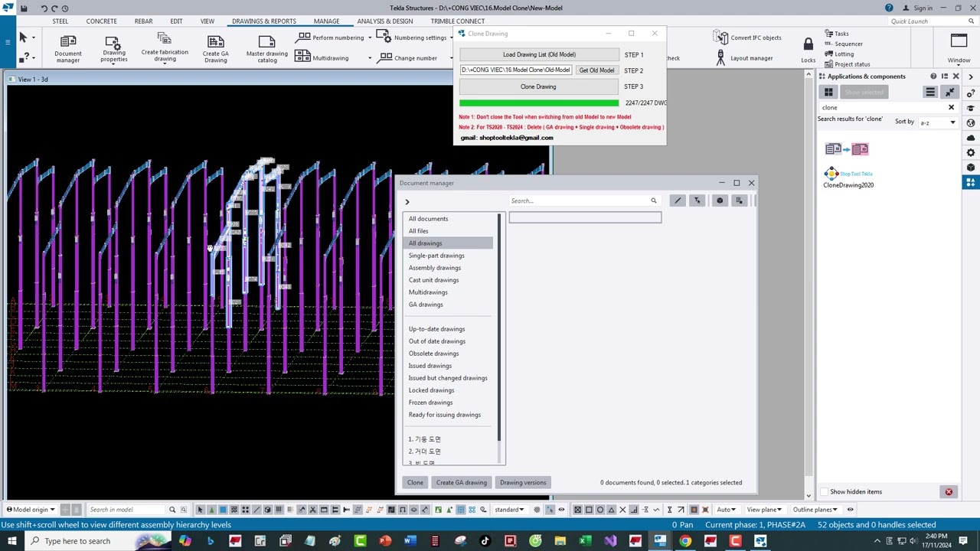Click the Save icon in title bar
980x551 pixels.
coord(24,8)
